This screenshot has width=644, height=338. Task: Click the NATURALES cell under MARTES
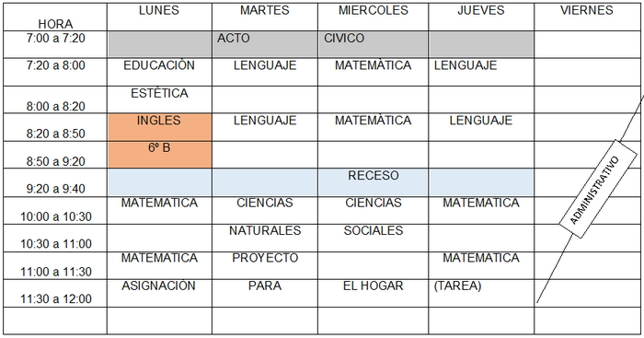(x=265, y=238)
